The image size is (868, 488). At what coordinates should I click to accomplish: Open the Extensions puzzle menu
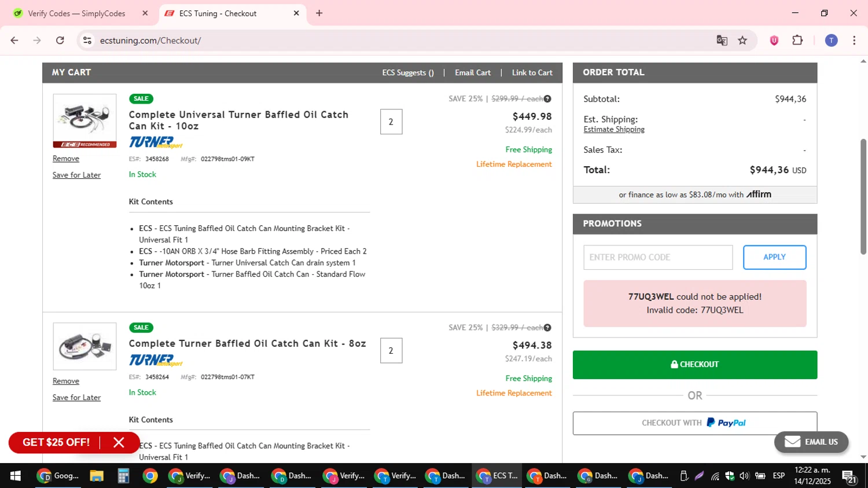[x=797, y=41]
